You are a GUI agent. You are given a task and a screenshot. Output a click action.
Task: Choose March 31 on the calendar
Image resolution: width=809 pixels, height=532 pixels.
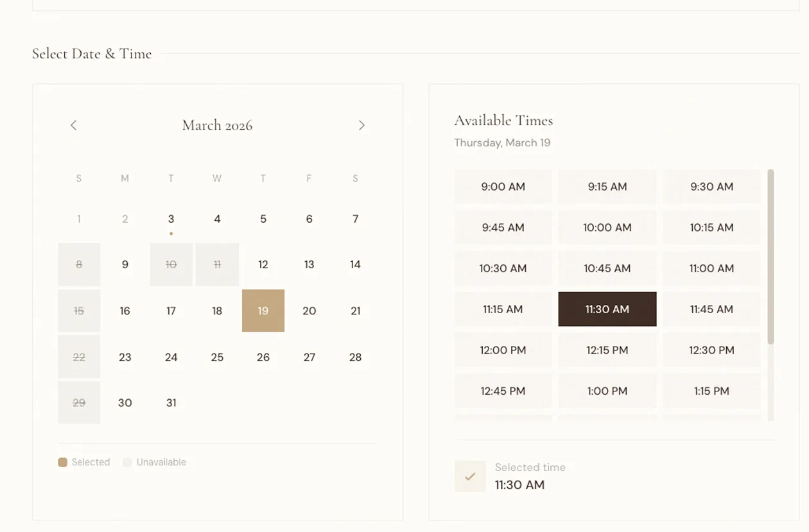[171, 403]
